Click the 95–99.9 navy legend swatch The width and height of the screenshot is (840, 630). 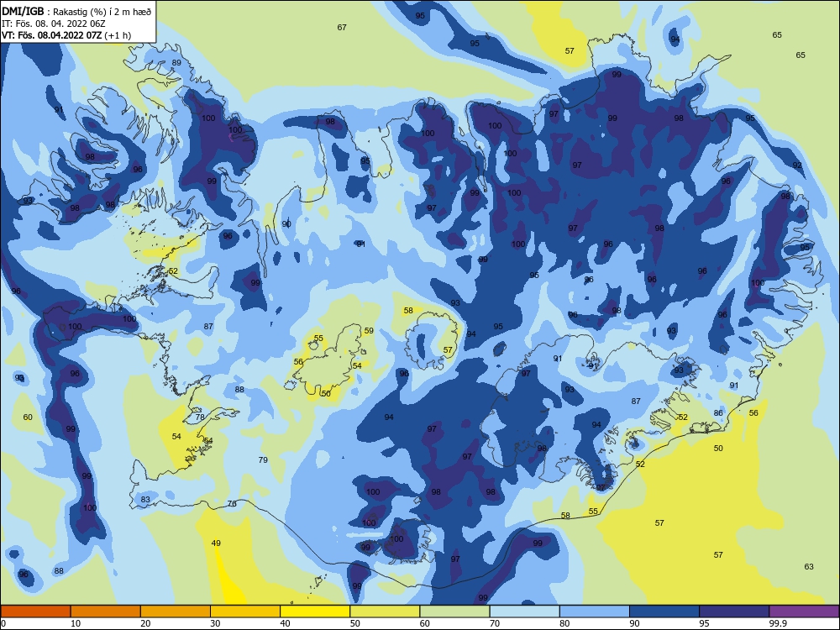[x=734, y=612]
